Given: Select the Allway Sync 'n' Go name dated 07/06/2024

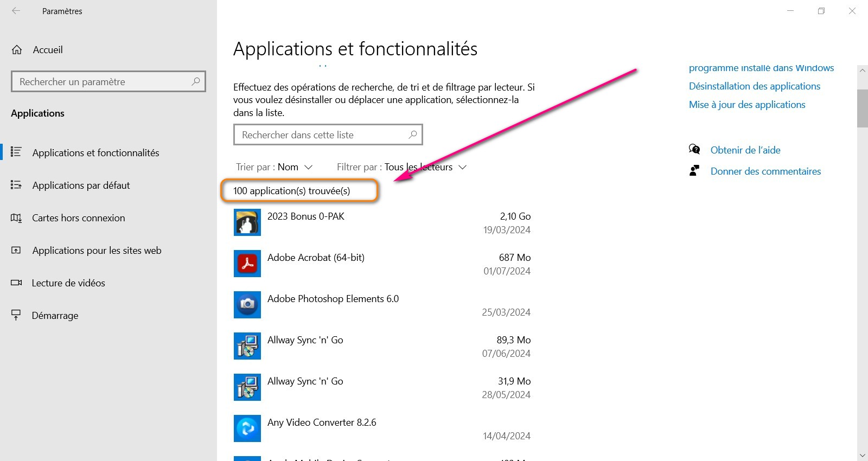Looking at the screenshot, I should (x=305, y=340).
